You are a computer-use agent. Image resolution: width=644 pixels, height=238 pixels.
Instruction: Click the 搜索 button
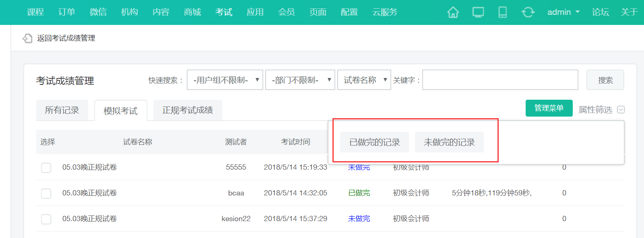point(605,80)
